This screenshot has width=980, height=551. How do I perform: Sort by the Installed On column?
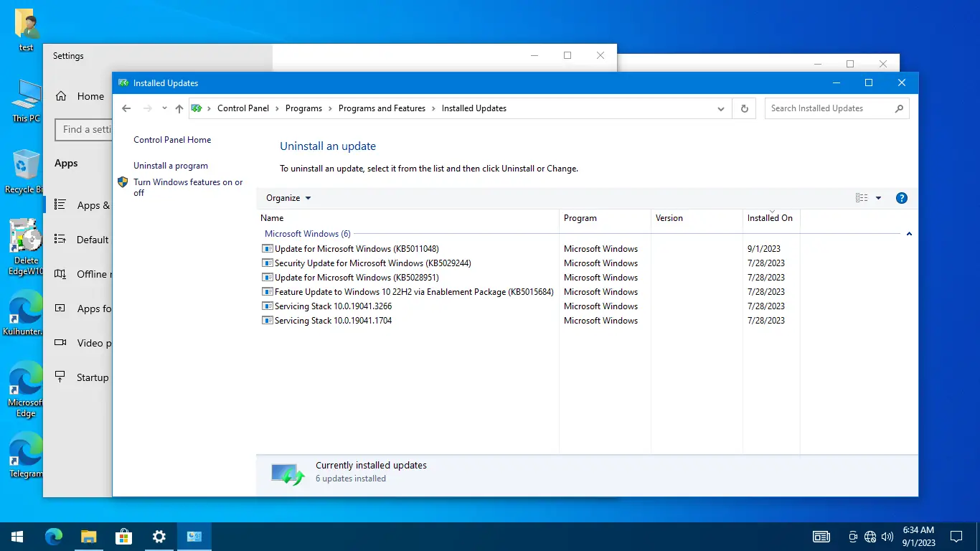(x=771, y=218)
